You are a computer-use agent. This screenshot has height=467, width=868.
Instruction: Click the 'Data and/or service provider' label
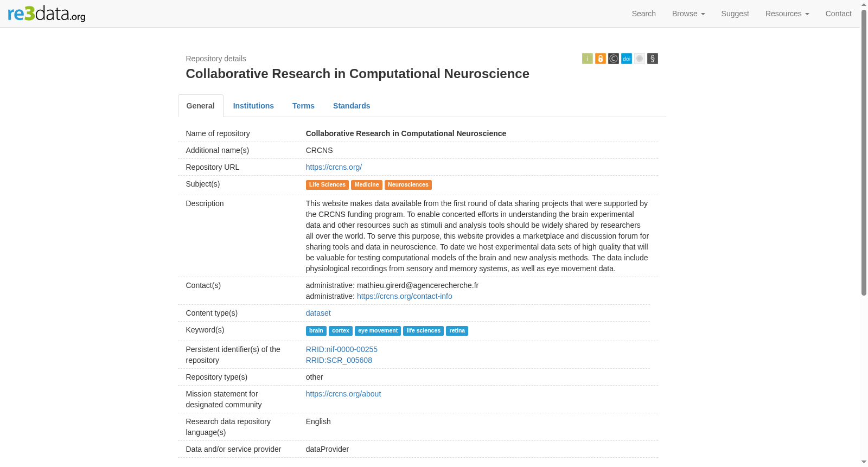(233, 449)
